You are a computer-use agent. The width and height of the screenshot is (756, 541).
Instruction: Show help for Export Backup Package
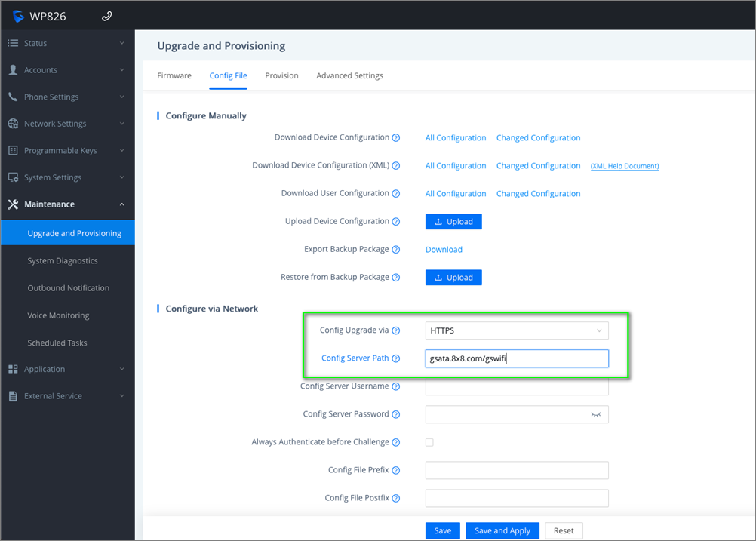point(396,250)
